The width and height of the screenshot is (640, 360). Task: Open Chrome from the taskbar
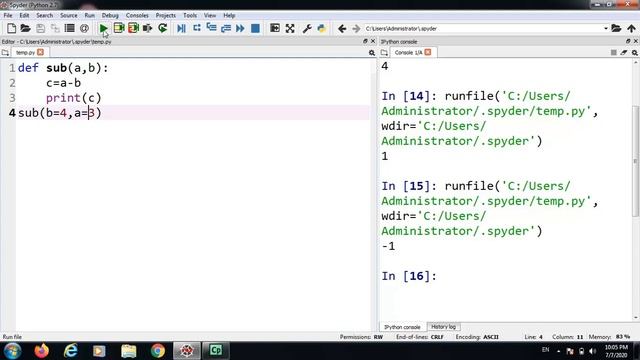[158, 351]
